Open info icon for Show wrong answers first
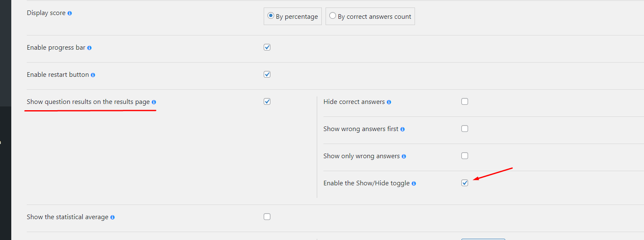644x240 pixels. coord(402,129)
